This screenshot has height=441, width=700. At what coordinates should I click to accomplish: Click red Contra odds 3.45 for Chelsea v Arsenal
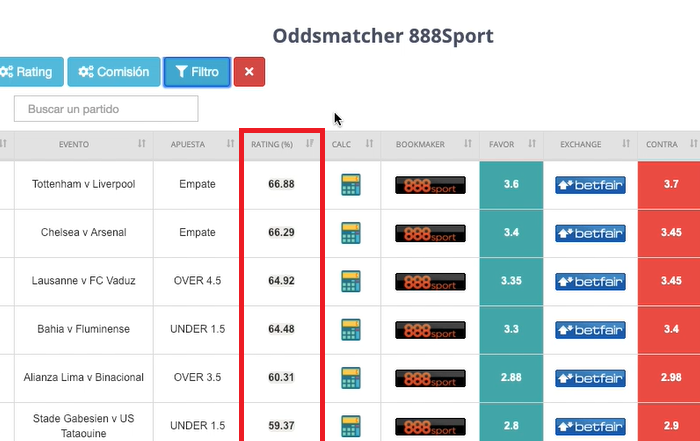[669, 233]
